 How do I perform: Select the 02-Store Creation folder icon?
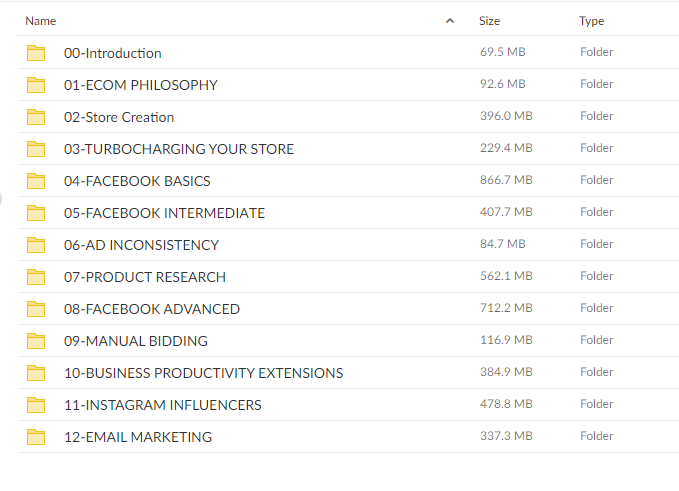pos(36,117)
